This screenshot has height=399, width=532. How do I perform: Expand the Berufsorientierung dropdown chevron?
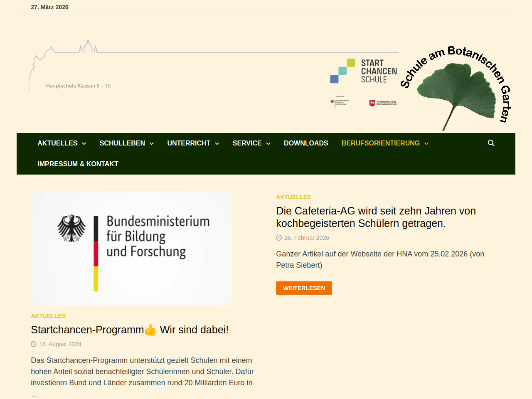point(426,143)
